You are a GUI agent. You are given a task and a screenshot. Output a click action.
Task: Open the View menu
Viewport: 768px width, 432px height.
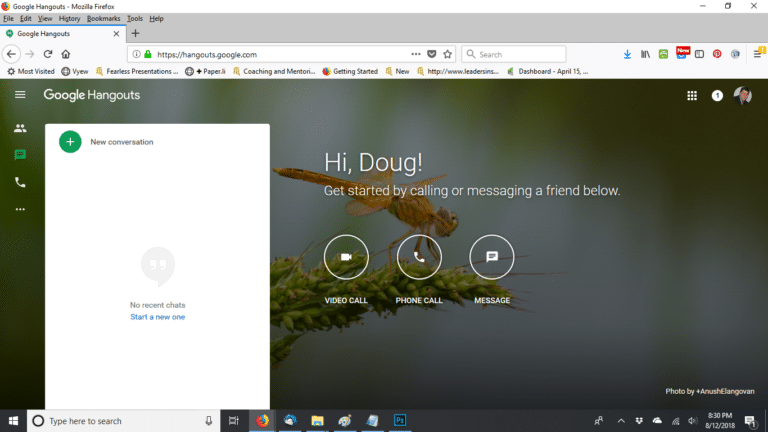[45, 19]
